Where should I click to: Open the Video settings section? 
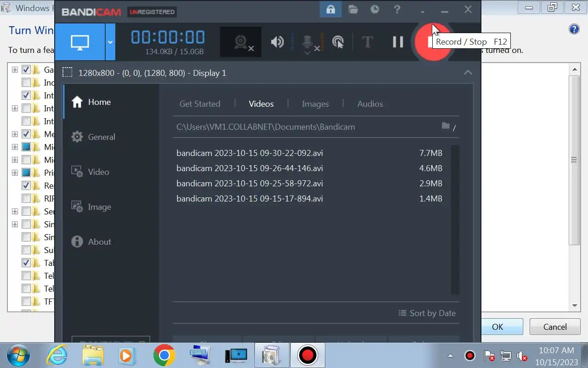point(110,172)
